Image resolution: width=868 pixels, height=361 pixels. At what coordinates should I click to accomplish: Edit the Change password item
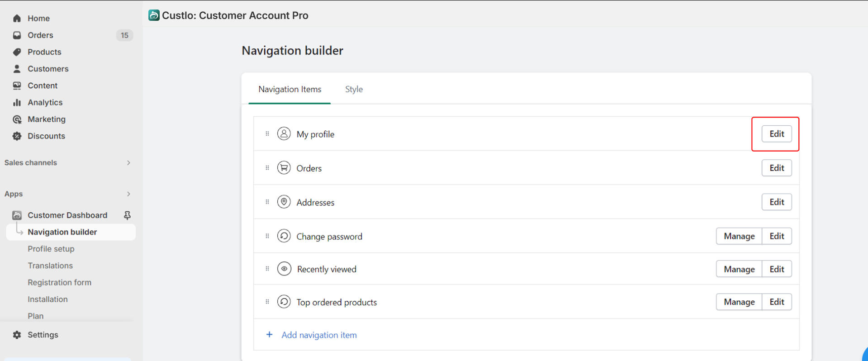click(777, 236)
